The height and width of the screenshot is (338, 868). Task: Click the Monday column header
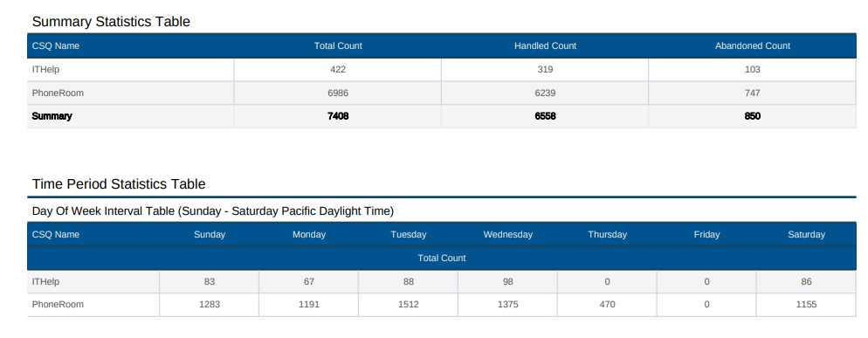(309, 234)
